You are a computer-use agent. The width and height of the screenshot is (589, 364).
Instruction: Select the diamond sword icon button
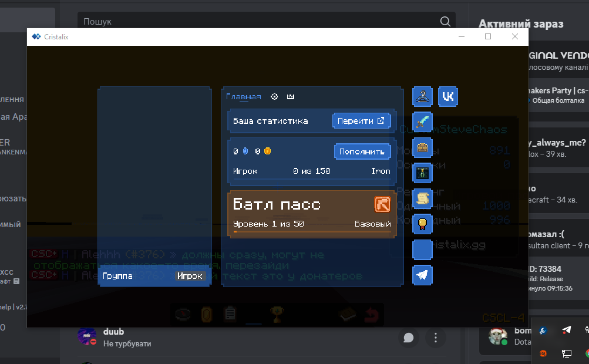click(x=422, y=122)
